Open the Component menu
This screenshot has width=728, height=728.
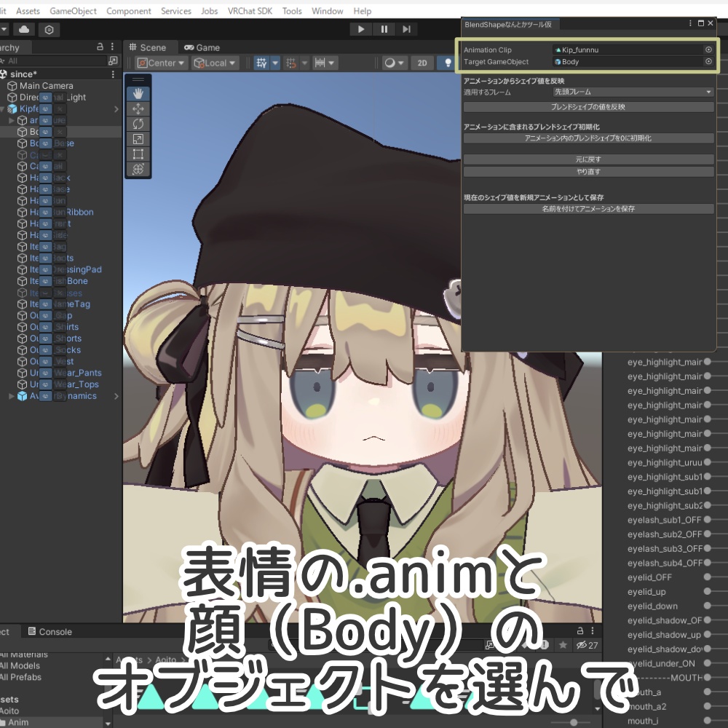[129, 11]
